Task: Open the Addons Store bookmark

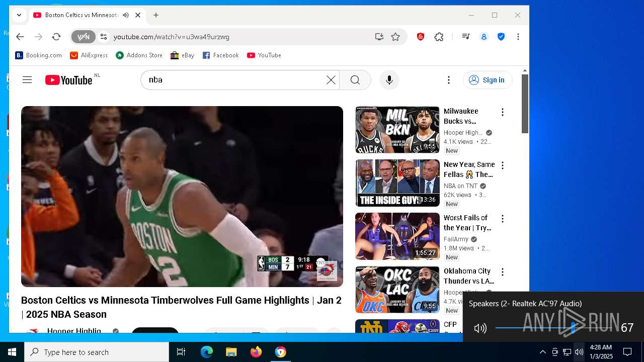Action: [x=139, y=55]
